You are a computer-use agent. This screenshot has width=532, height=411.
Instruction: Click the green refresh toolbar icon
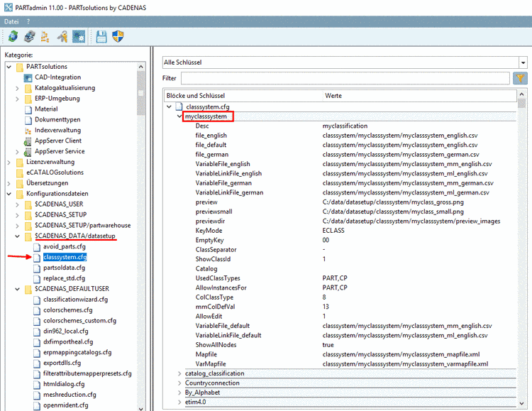(x=13, y=36)
